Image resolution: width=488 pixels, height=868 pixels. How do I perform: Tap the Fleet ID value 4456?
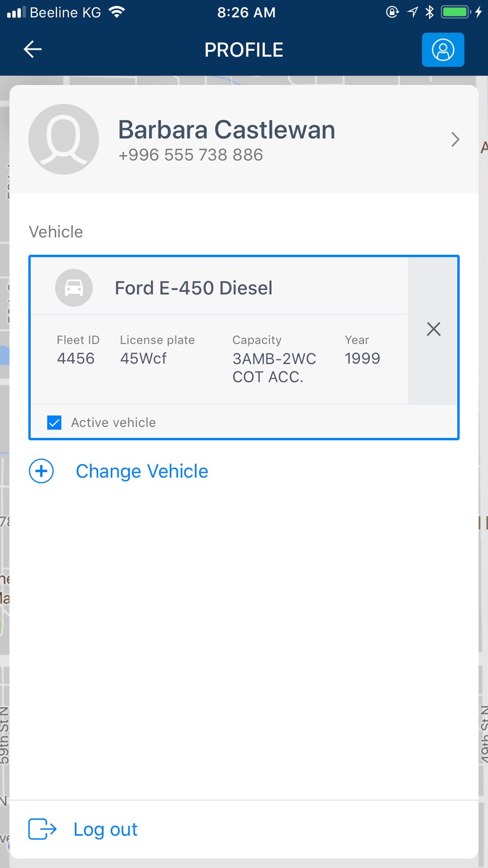[76, 358]
